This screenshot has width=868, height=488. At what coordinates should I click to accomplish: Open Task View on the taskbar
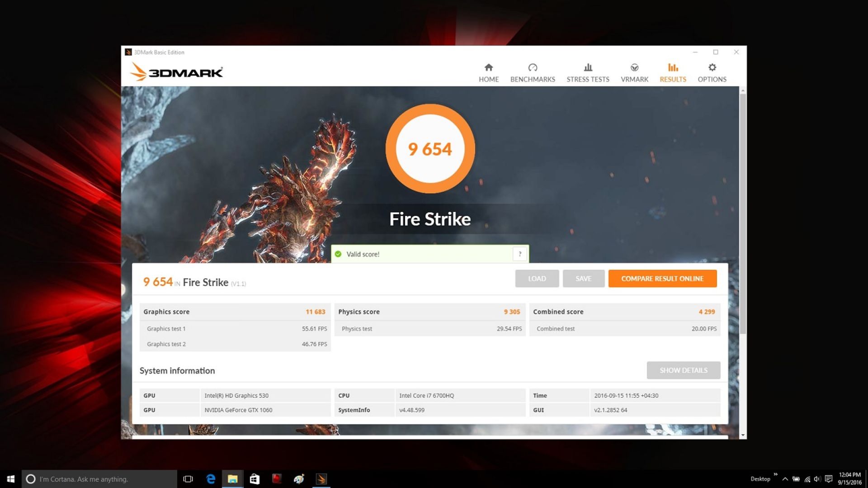pyautogui.click(x=188, y=479)
